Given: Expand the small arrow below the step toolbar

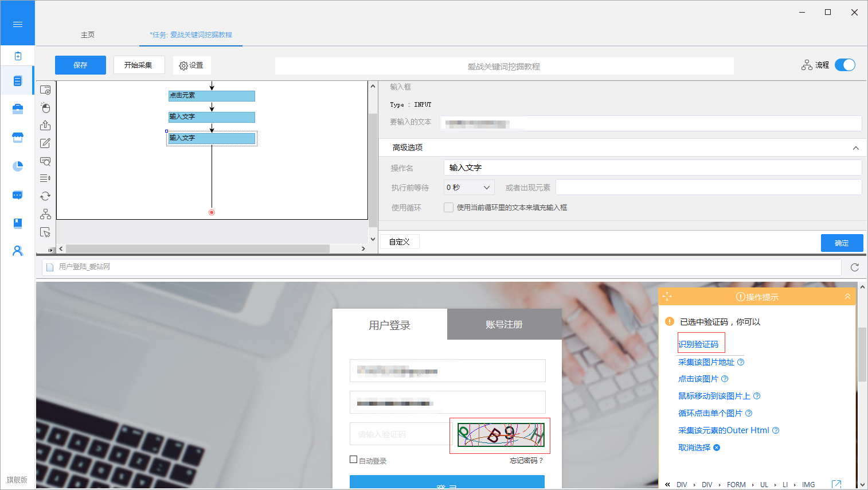Looking at the screenshot, I should point(50,250).
